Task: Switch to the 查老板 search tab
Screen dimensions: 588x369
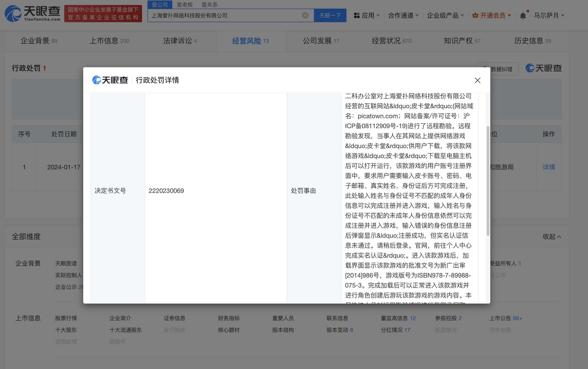Action: pos(185,5)
